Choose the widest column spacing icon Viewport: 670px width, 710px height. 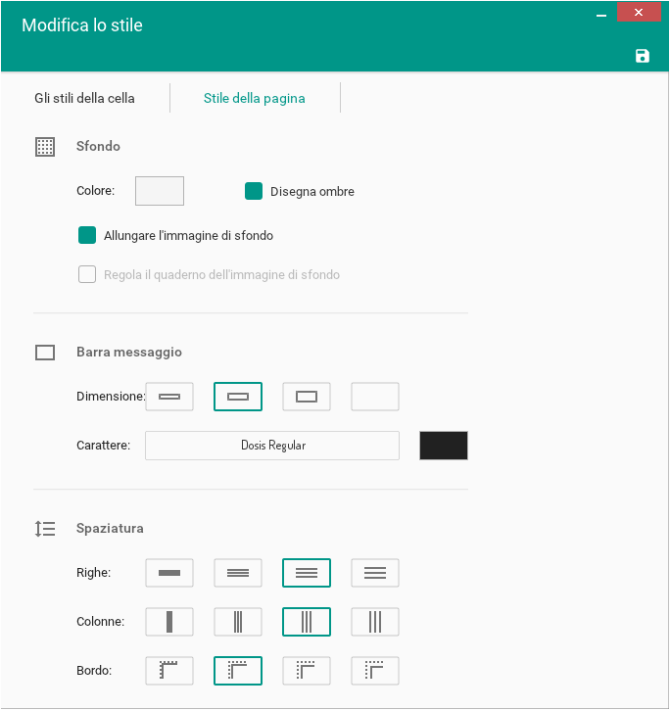click(375, 622)
